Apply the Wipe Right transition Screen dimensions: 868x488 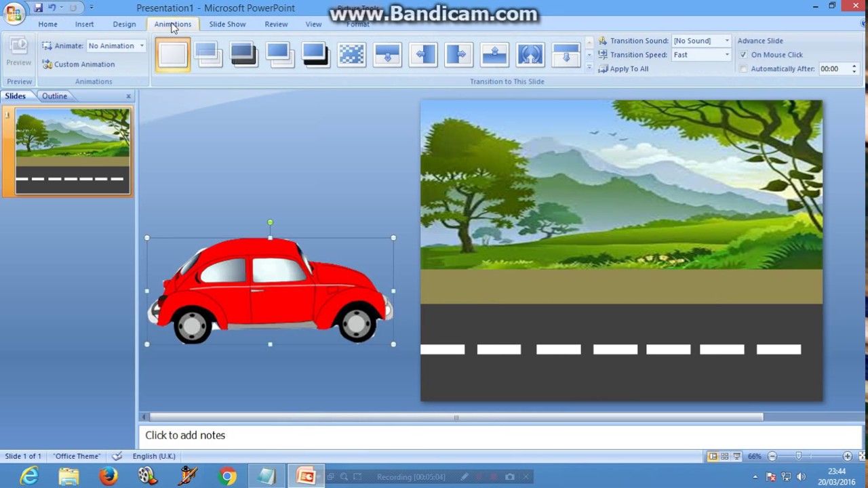point(459,54)
